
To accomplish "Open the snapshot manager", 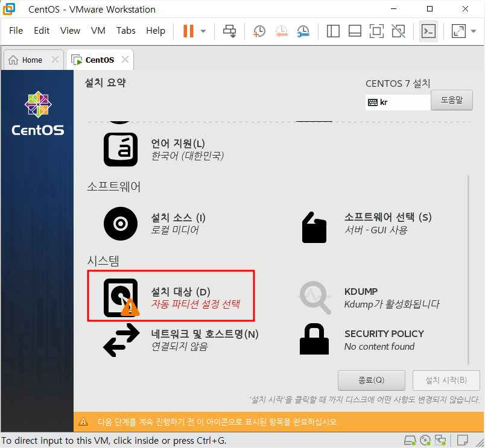I will [303, 31].
